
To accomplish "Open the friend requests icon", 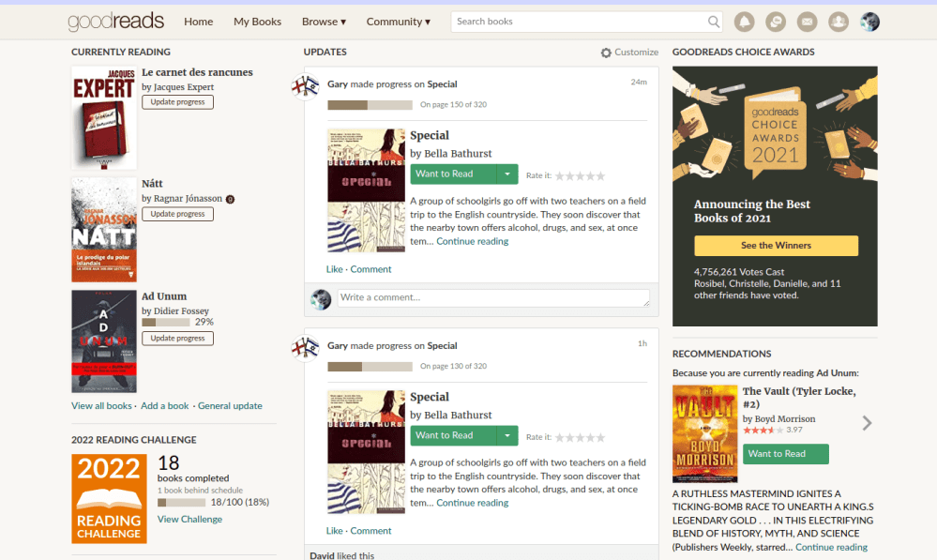I will (x=839, y=22).
